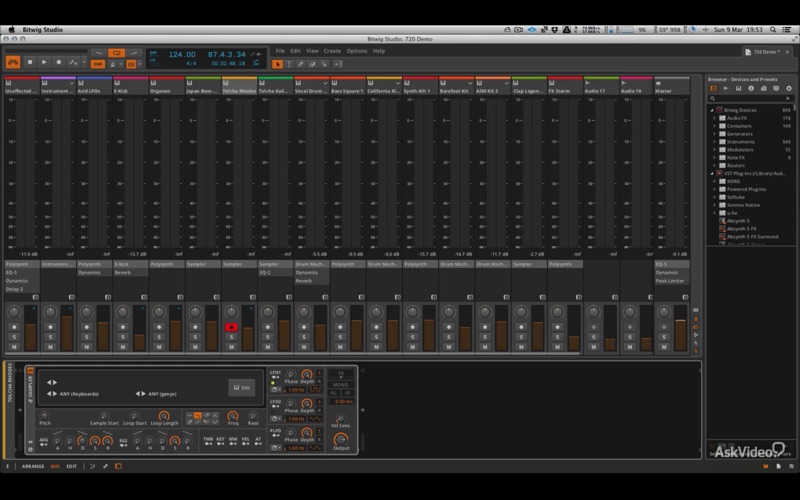This screenshot has height=500, width=800.
Task: Click Peak Limiter device on Master channel
Action: click(672, 281)
